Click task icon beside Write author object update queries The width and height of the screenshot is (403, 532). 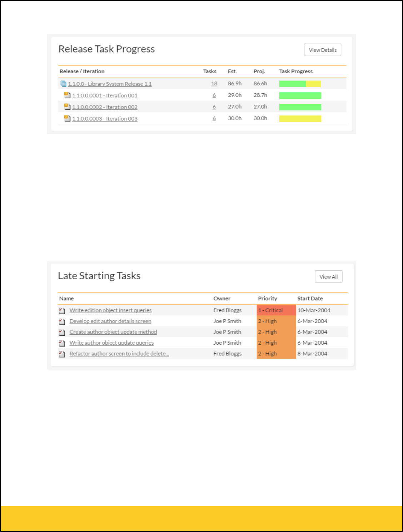pyautogui.click(x=62, y=343)
